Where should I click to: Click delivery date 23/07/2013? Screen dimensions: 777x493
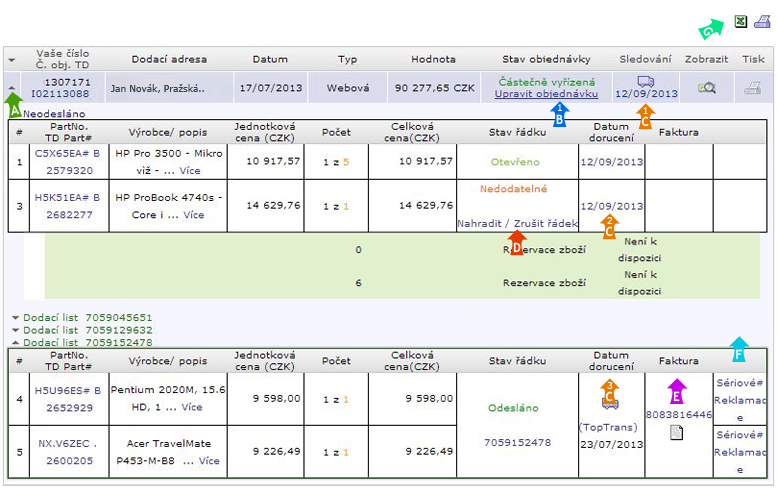(611, 444)
